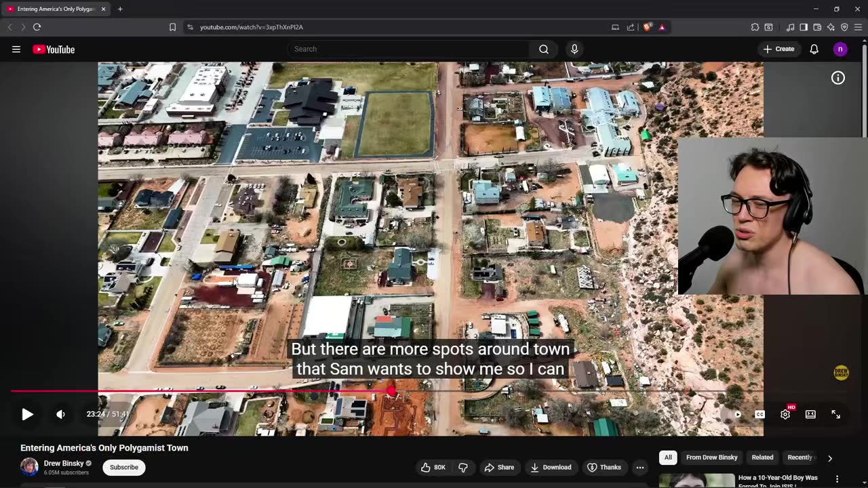Click the red progress bar scrubber
Viewport: 868px width, 488px height.
[391, 391]
